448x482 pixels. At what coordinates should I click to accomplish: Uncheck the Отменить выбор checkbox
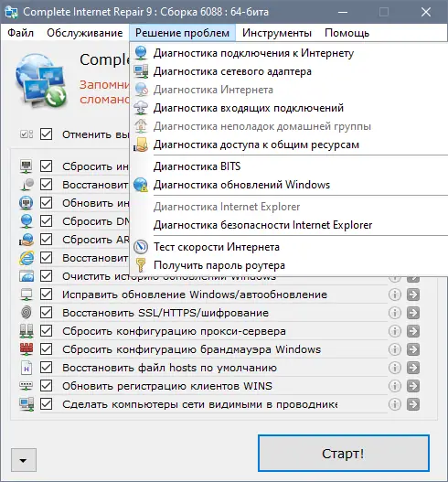(x=46, y=134)
